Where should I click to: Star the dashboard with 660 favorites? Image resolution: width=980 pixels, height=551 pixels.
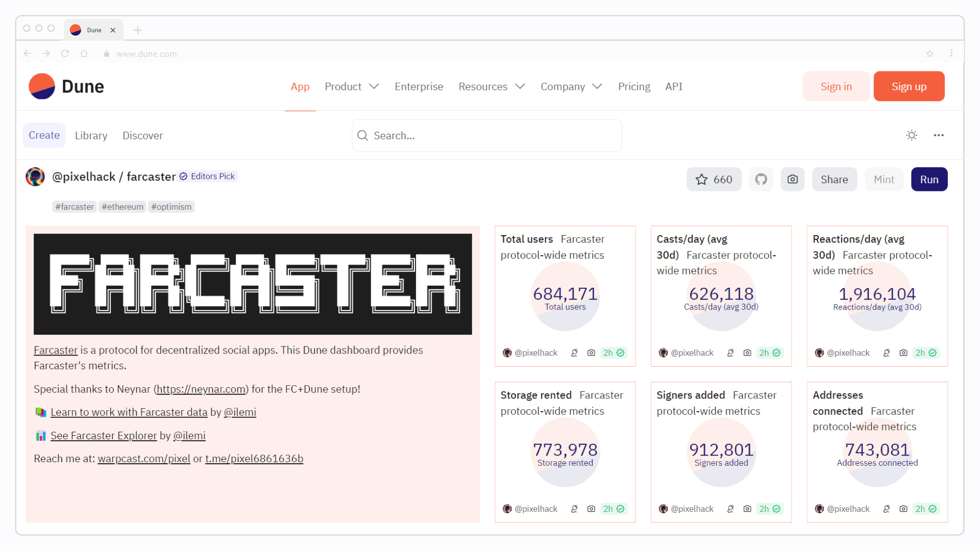pos(714,180)
